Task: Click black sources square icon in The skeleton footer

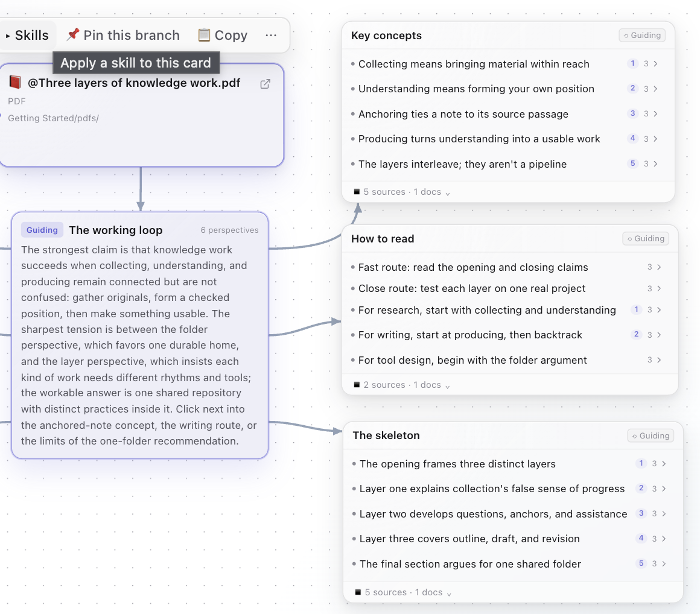Action: coord(358,592)
